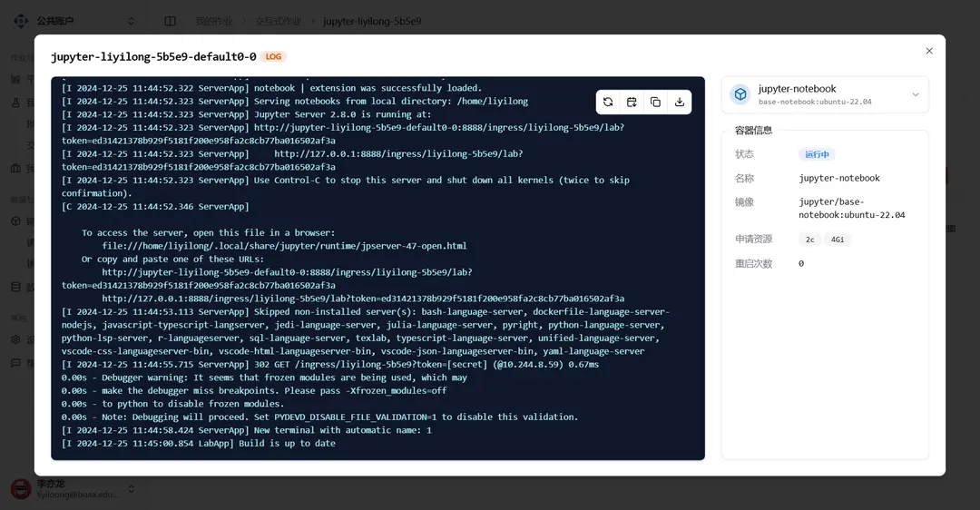This screenshot has height=510, width=980.
Task: Click the 4Gi resource tag
Action: [838, 240]
